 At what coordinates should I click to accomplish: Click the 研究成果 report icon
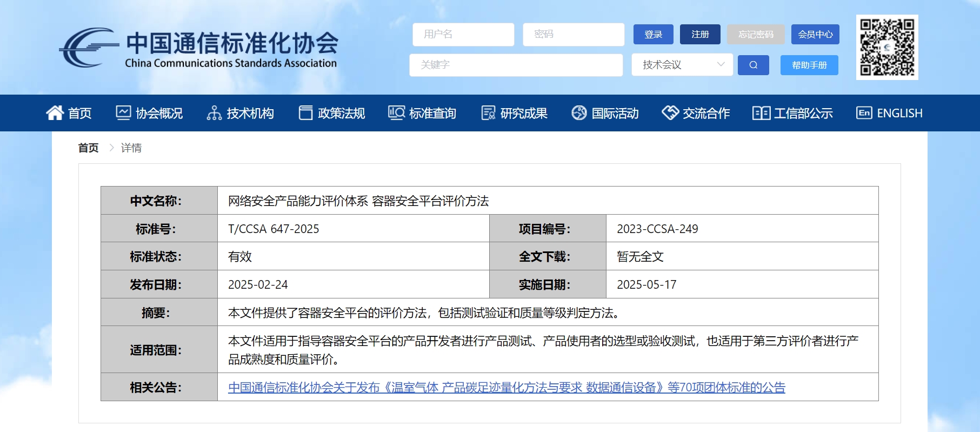[x=488, y=112]
